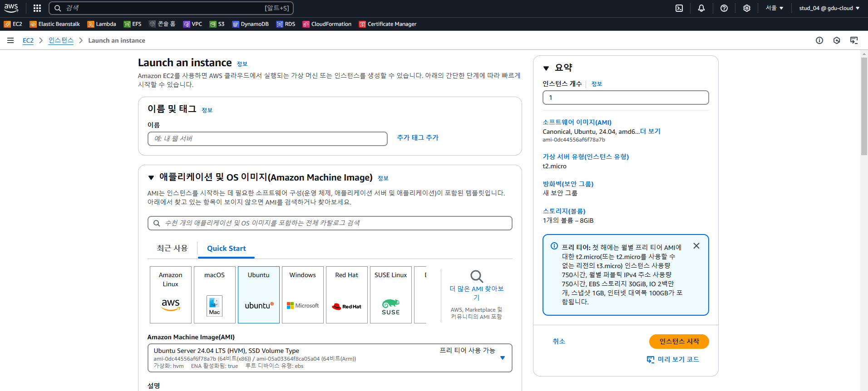Select the macOS AMI tile
Screen dimensions: 868x391
215,295
